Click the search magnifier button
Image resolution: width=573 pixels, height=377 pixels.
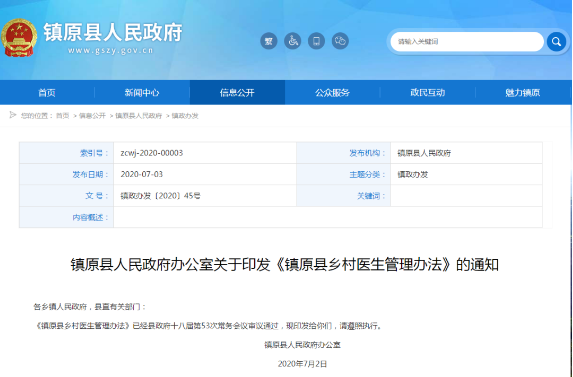click(x=556, y=41)
